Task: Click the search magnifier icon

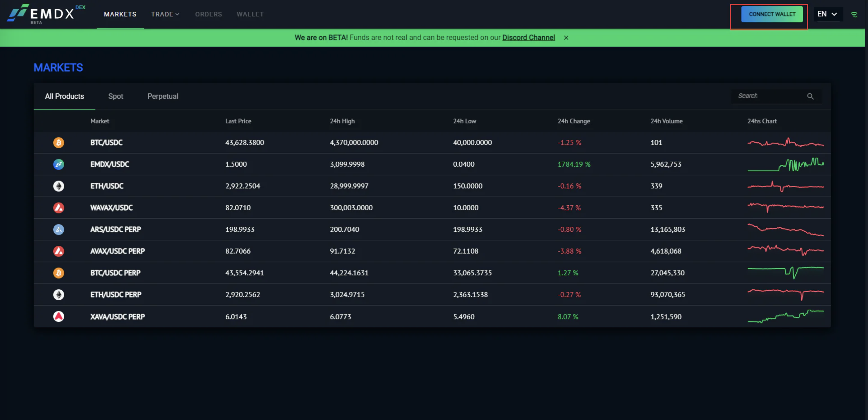Action: [810, 96]
